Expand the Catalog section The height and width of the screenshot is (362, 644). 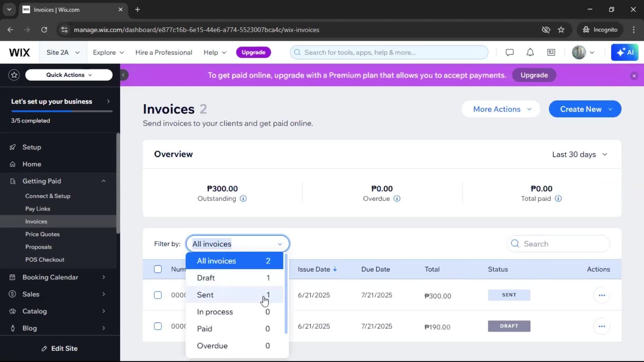point(58,311)
